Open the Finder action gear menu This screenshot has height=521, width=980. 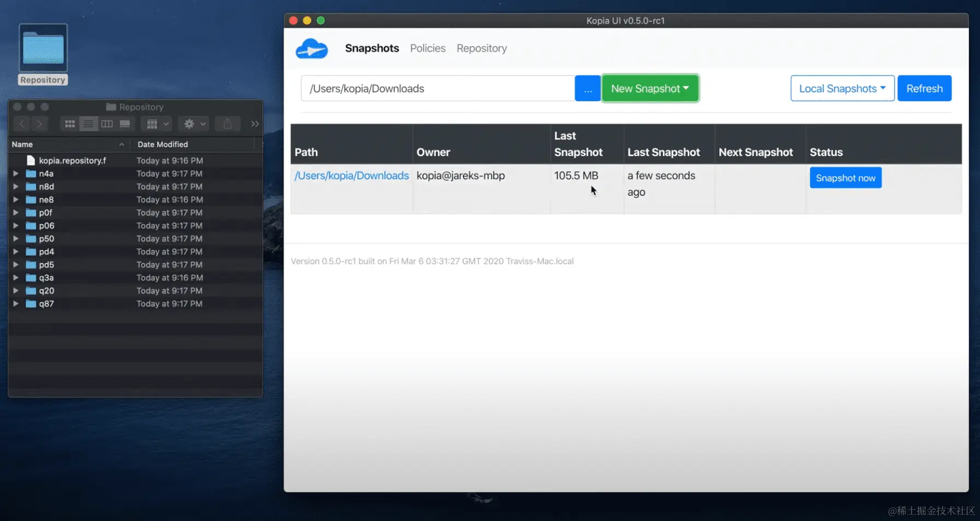tap(194, 124)
